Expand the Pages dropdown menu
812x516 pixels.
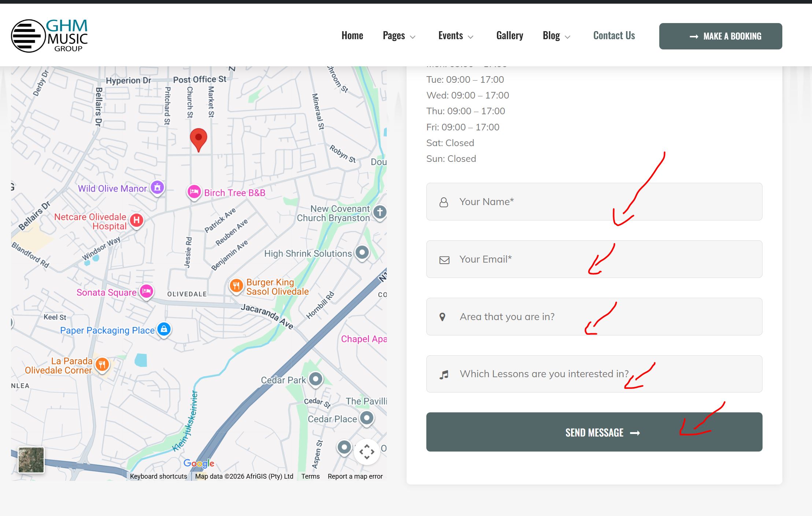(398, 36)
